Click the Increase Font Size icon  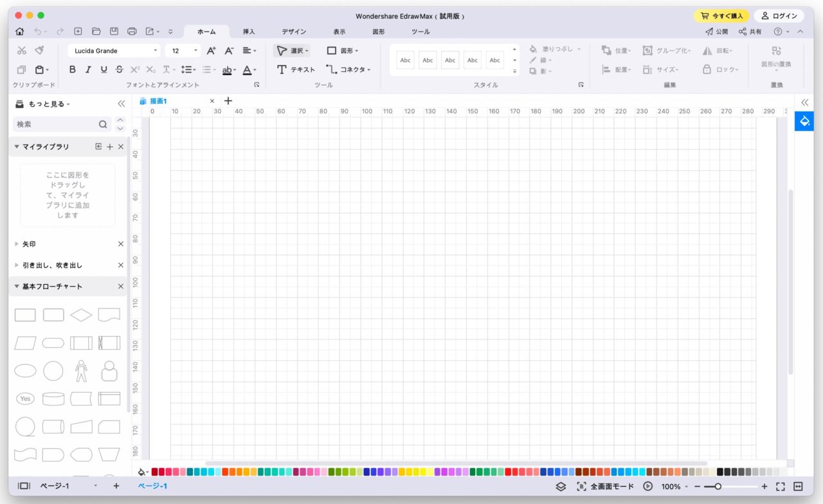pyautogui.click(x=211, y=50)
